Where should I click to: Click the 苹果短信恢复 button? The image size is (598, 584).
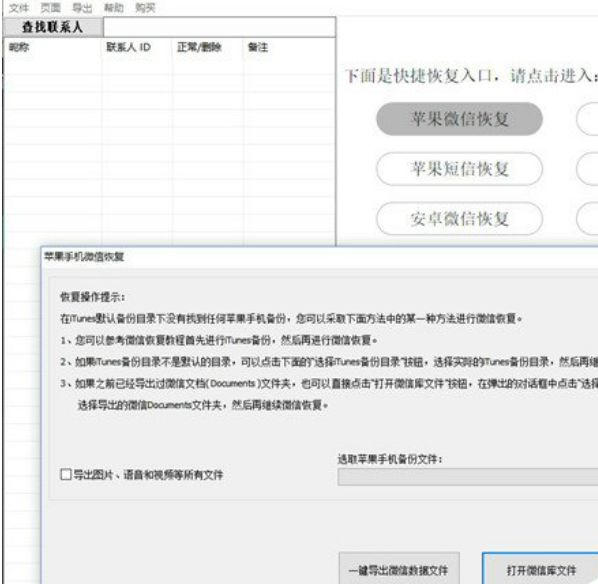[460, 169]
